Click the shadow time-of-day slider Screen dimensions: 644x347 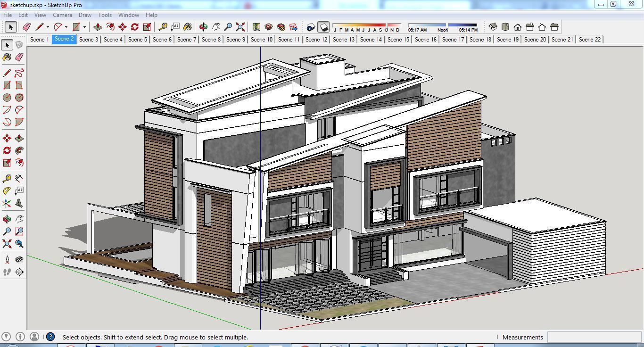[x=442, y=25]
